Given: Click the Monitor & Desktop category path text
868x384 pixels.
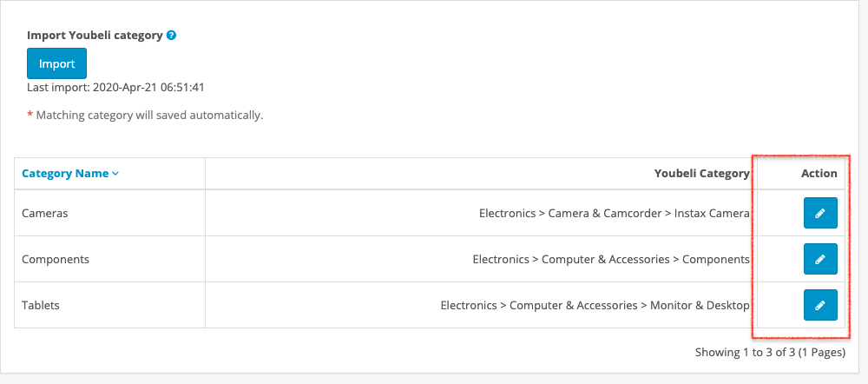Looking at the screenshot, I should pos(595,305).
